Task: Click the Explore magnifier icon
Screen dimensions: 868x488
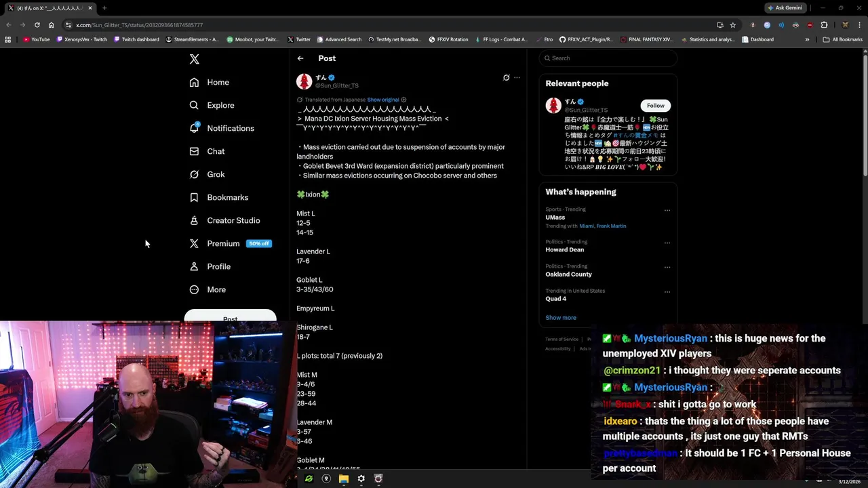Action: (194, 105)
